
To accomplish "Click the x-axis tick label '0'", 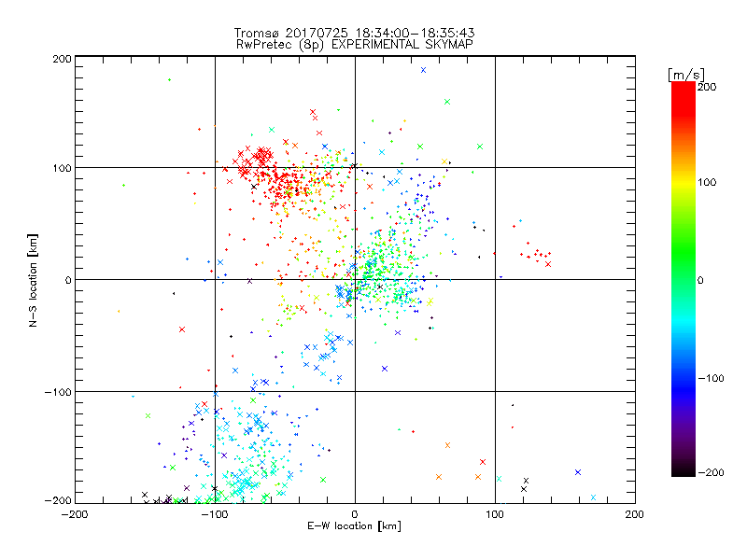I will coord(355,514).
